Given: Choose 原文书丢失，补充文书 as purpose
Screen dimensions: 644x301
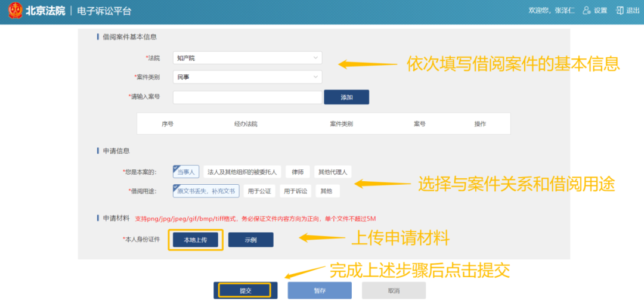Looking at the screenshot, I should [206, 191].
